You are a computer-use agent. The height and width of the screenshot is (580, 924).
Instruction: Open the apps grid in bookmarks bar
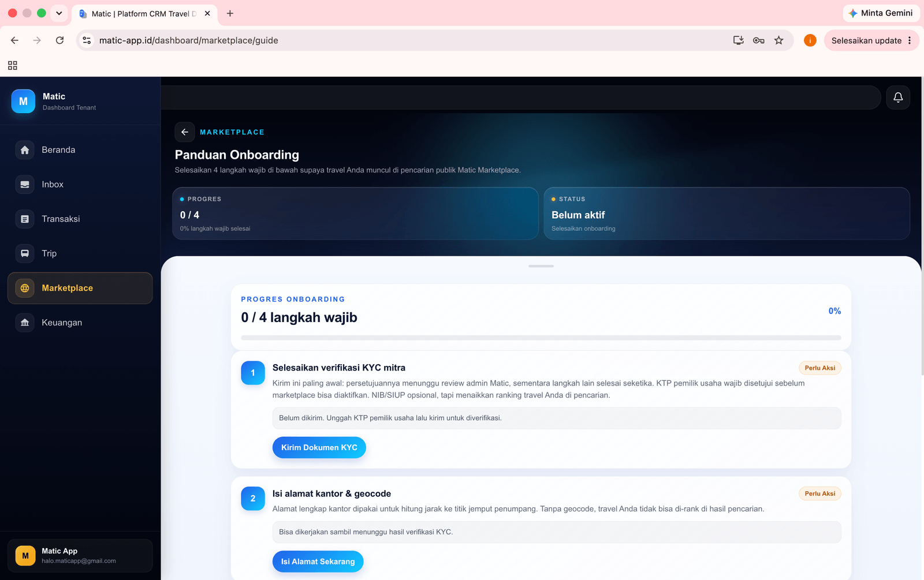click(x=13, y=66)
